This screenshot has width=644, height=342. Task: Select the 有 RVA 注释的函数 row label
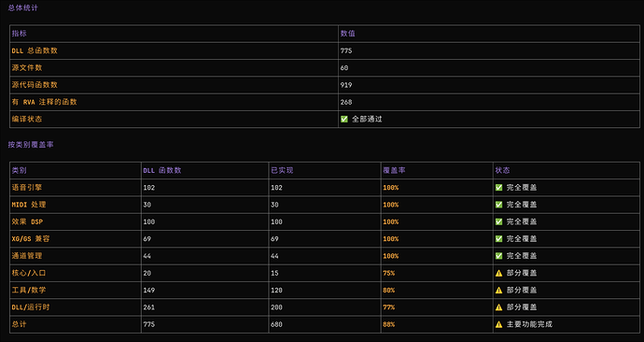coord(45,102)
